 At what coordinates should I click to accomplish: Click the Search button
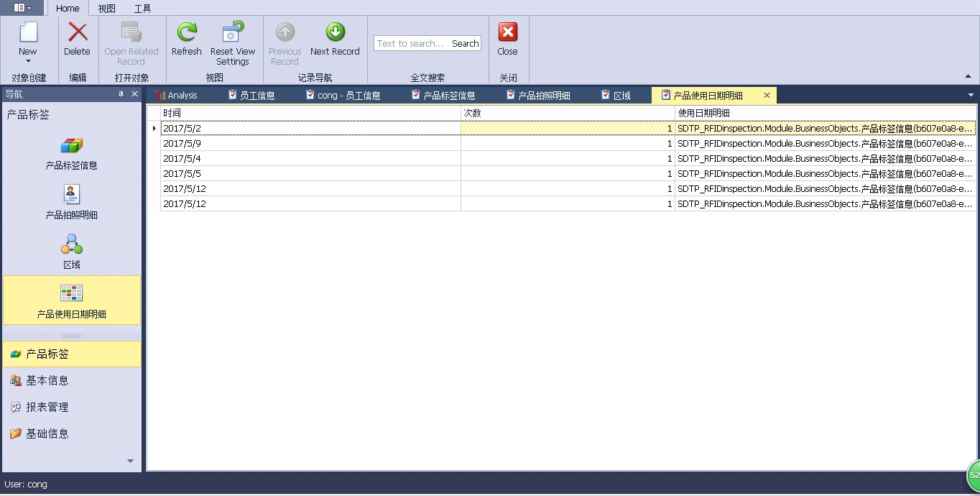click(x=465, y=44)
